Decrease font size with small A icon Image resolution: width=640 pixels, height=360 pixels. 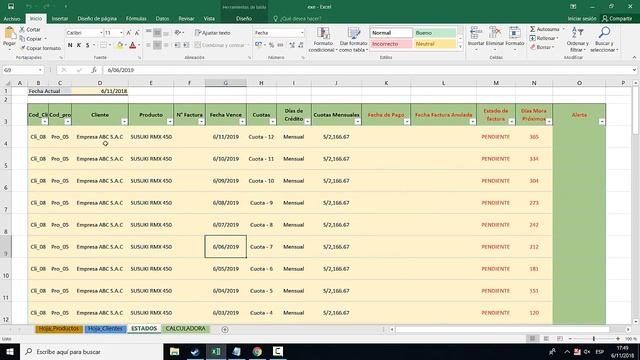[137, 33]
